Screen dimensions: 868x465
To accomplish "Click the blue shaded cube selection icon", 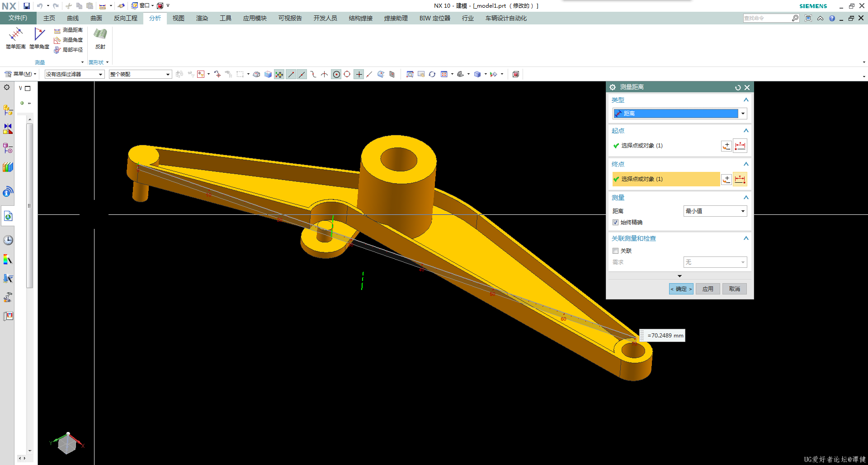I will pos(268,74).
